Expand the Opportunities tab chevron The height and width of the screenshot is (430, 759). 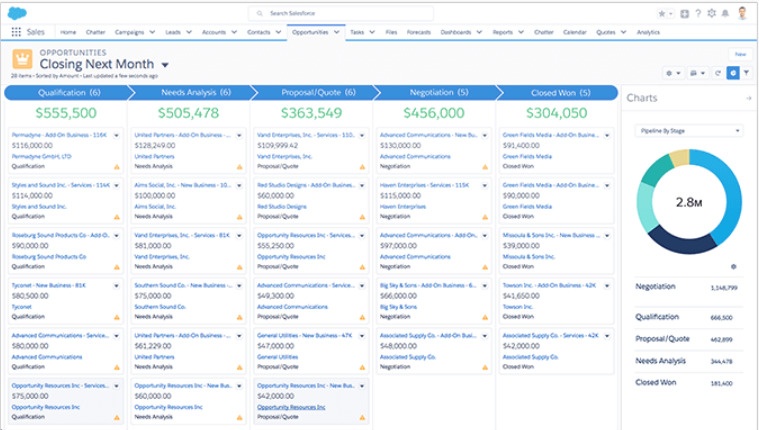click(x=336, y=32)
